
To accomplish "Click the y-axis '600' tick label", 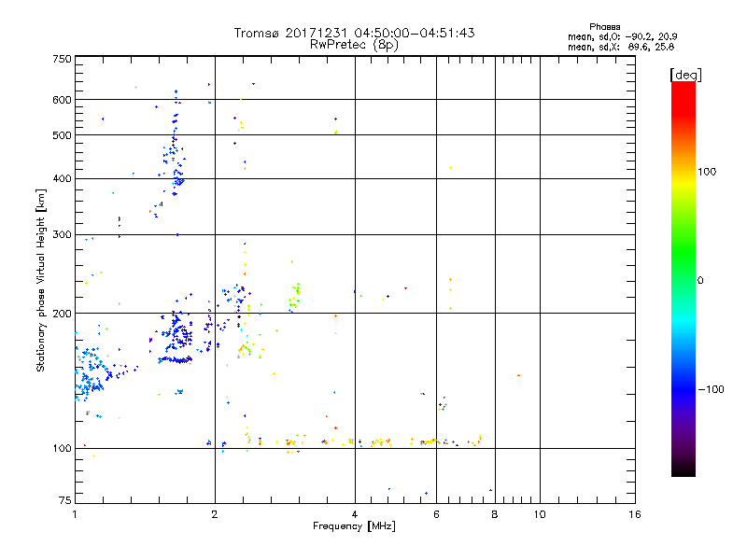I will coord(62,100).
